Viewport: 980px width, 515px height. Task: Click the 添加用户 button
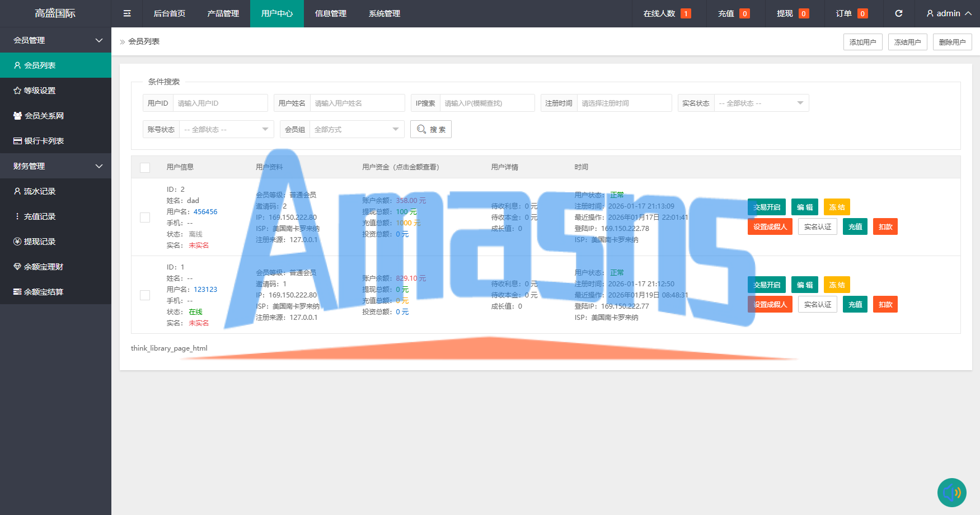pyautogui.click(x=863, y=42)
